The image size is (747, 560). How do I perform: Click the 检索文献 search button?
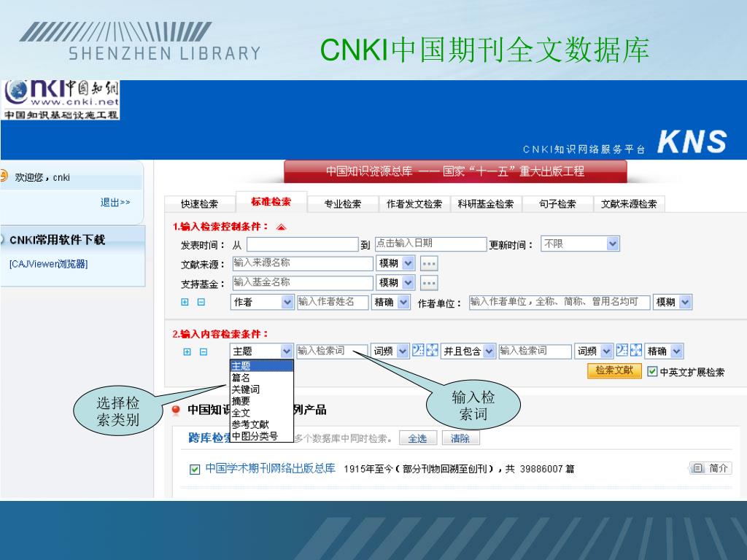point(614,370)
